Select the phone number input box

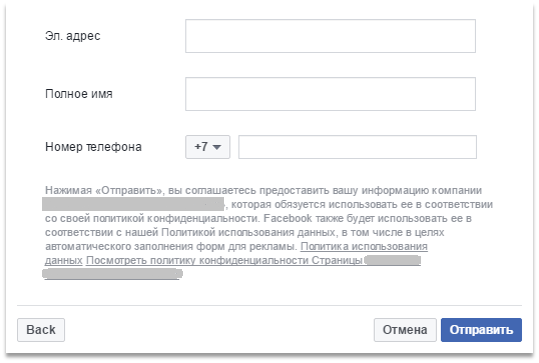pos(358,147)
